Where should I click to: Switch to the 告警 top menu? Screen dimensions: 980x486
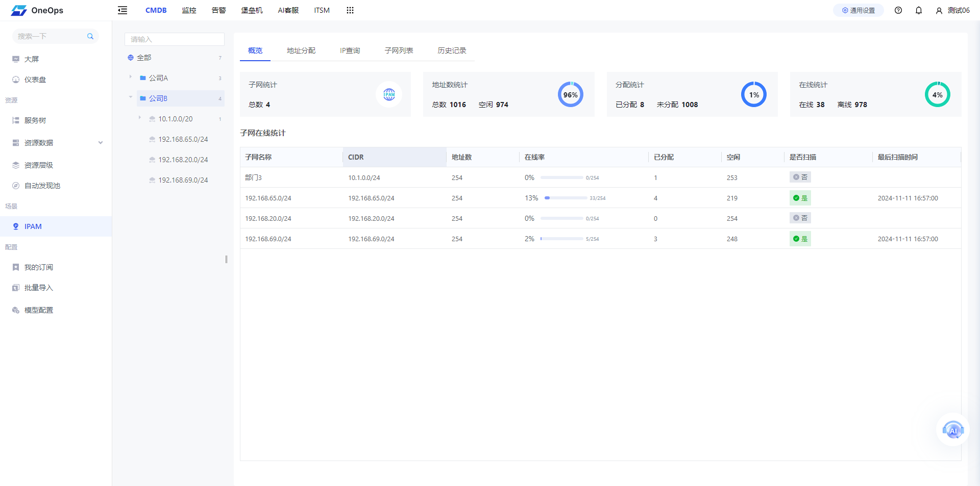point(218,10)
